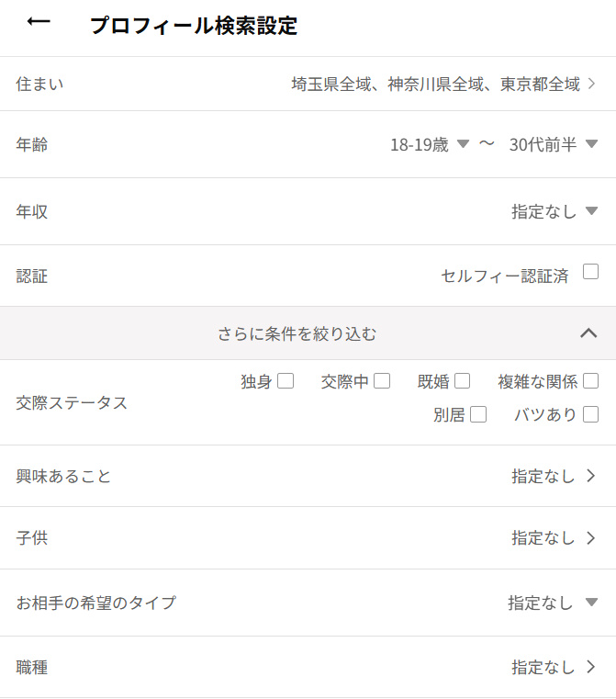Tick the 交際中 checkbox

tap(382, 380)
